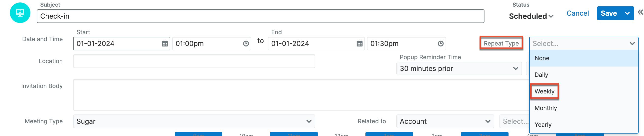Expand the Meeting Type Sugar dropdown
Image resolution: width=644 pixels, height=136 pixels.
[x=194, y=121]
